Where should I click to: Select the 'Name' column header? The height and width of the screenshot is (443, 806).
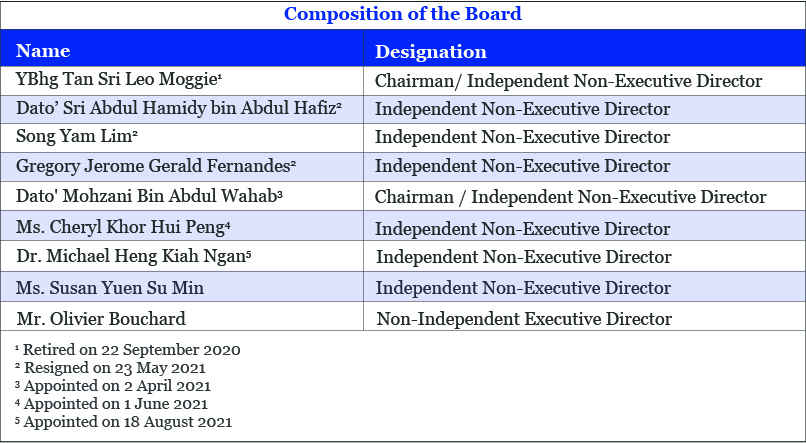click(x=43, y=51)
